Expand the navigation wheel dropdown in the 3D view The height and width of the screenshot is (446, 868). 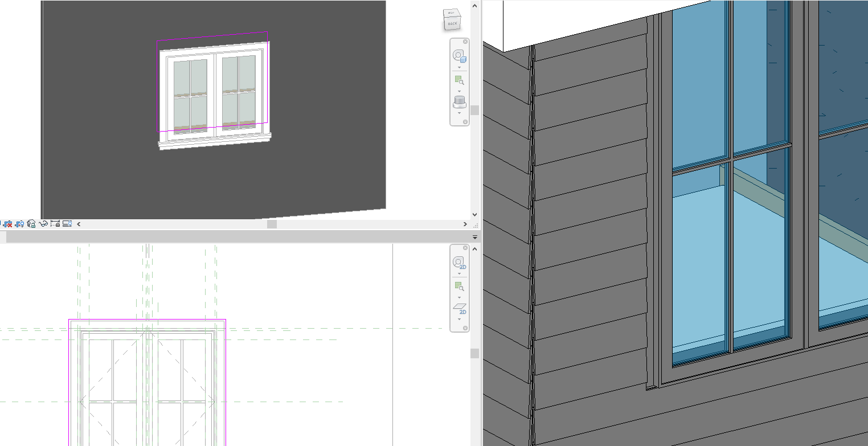(x=459, y=67)
